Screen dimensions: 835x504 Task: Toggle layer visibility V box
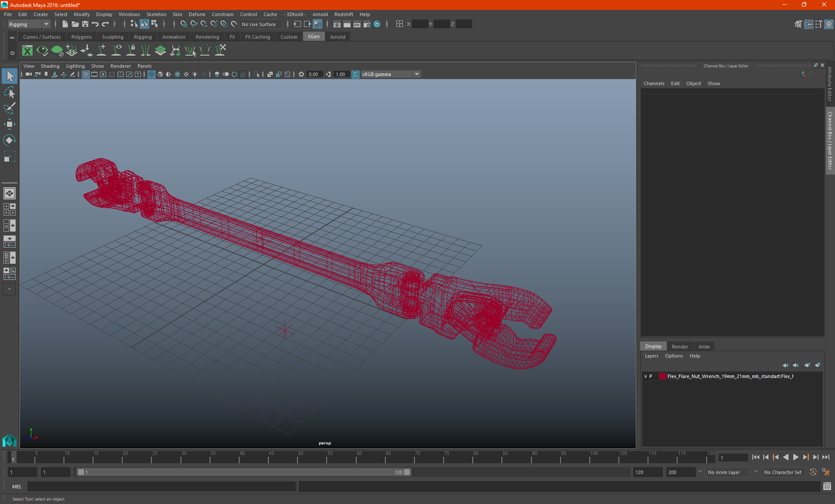point(645,376)
